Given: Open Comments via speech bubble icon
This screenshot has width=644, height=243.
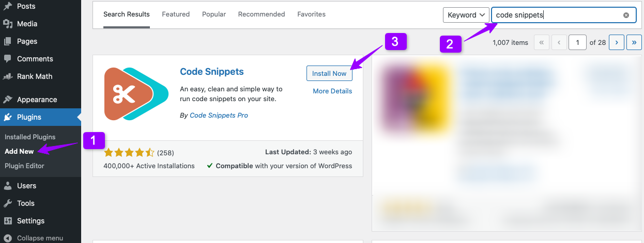Looking at the screenshot, I should [x=8, y=59].
